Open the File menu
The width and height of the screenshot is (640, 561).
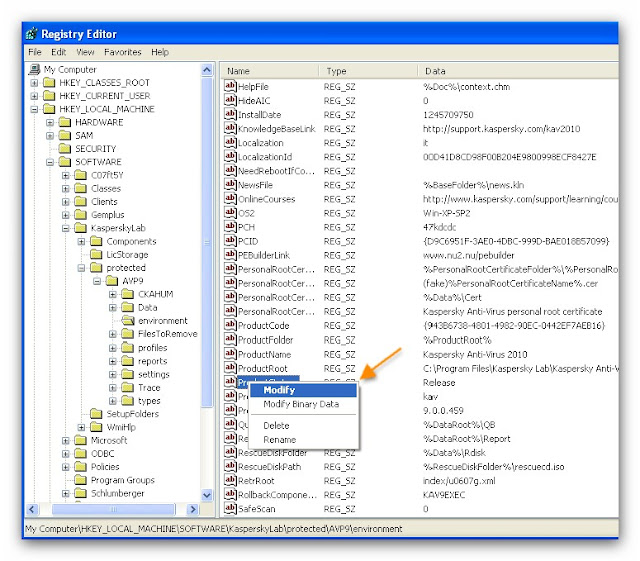[35, 52]
